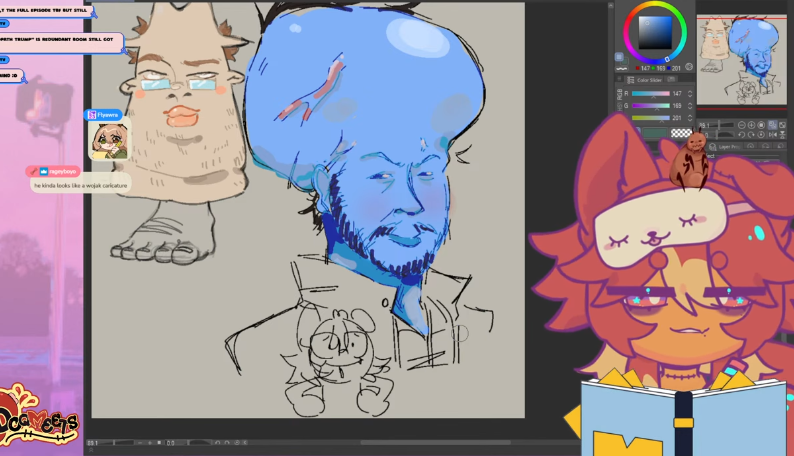This screenshot has height=456, width=794.
Task: Click the Navigator preview thumbnail
Action: tap(741, 60)
